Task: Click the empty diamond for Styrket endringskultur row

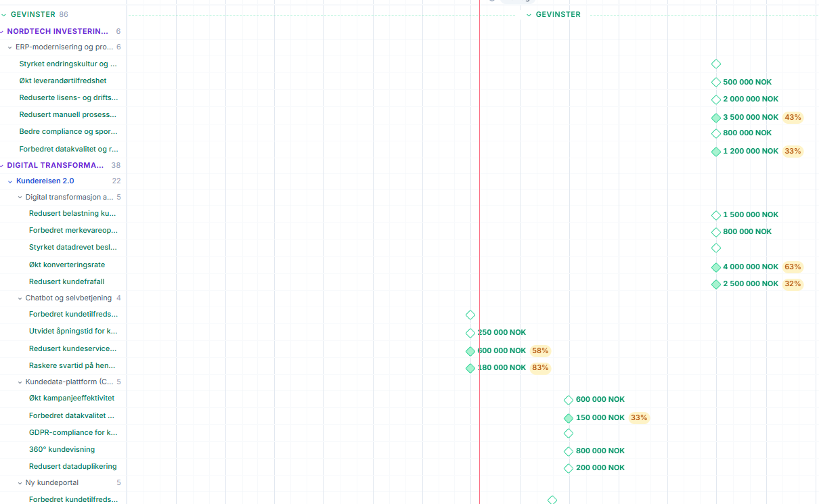Action: [x=716, y=64]
